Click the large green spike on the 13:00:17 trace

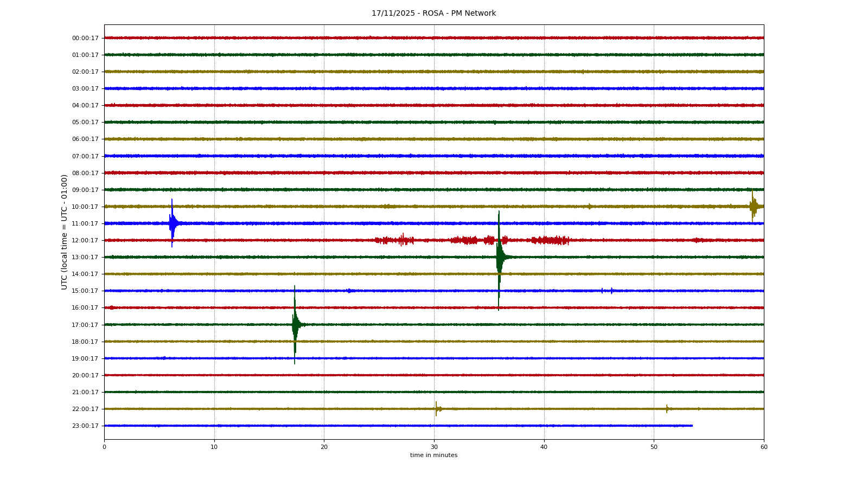click(499, 257)
